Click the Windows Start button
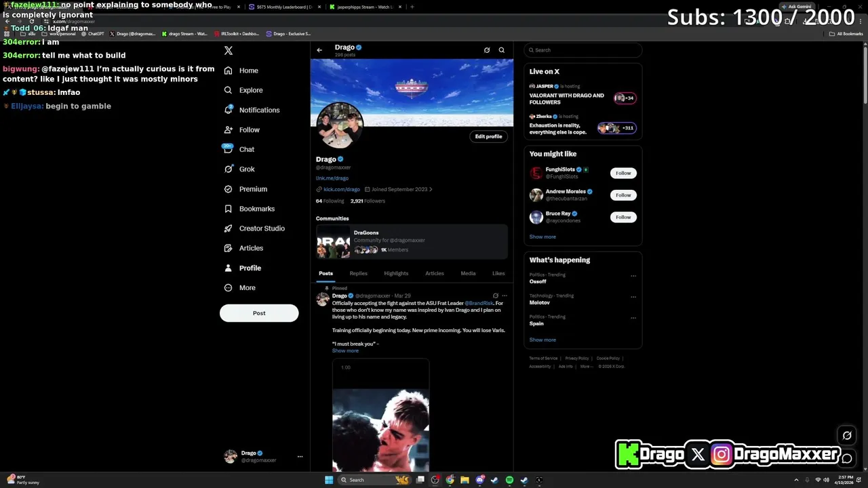Image resolution: width=868 pixels, height=488 pixels. [x=329, y=480]
